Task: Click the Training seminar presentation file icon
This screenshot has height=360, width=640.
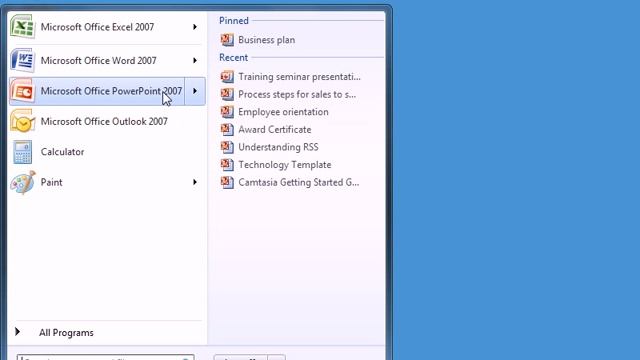Action: coord(227,76)
